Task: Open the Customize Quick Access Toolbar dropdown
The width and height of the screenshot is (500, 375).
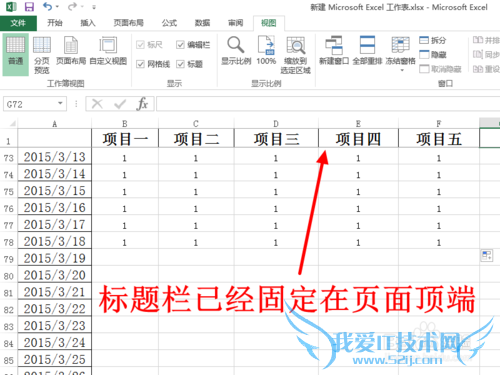Action: (94, 7)
